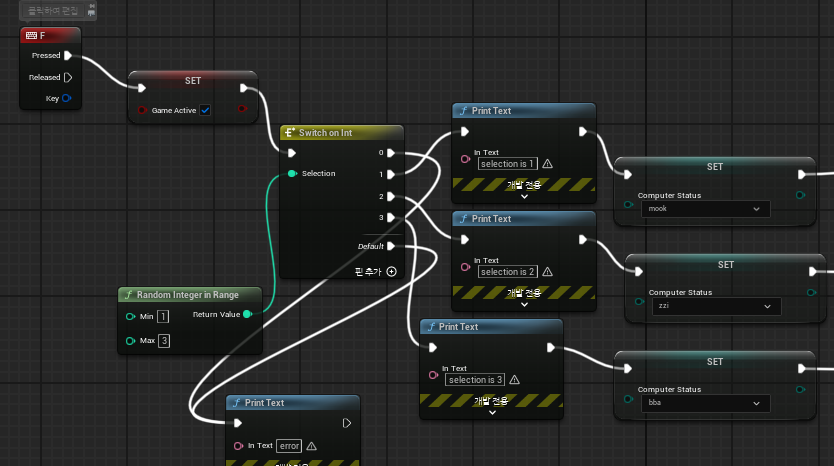834x466 pixels.
Task: Click the 'selection is 1' text field
Action: (x=507, y=164)
